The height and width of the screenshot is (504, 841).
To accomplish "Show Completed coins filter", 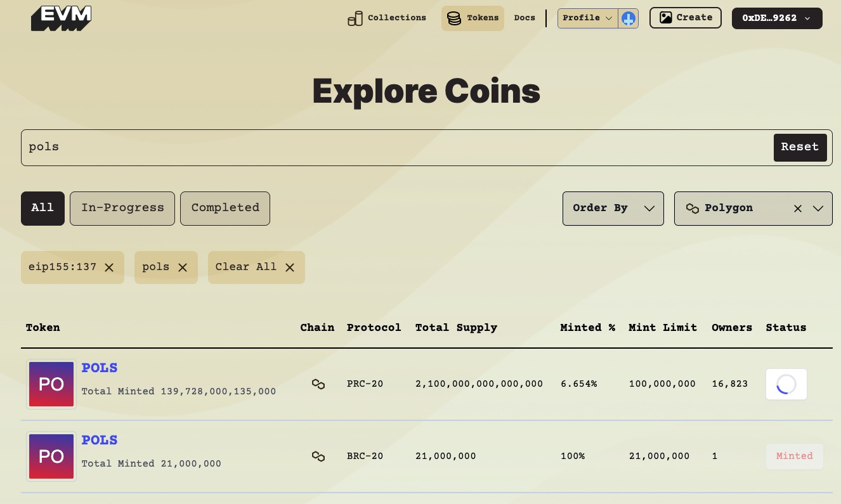I will (x=225, y=209).
